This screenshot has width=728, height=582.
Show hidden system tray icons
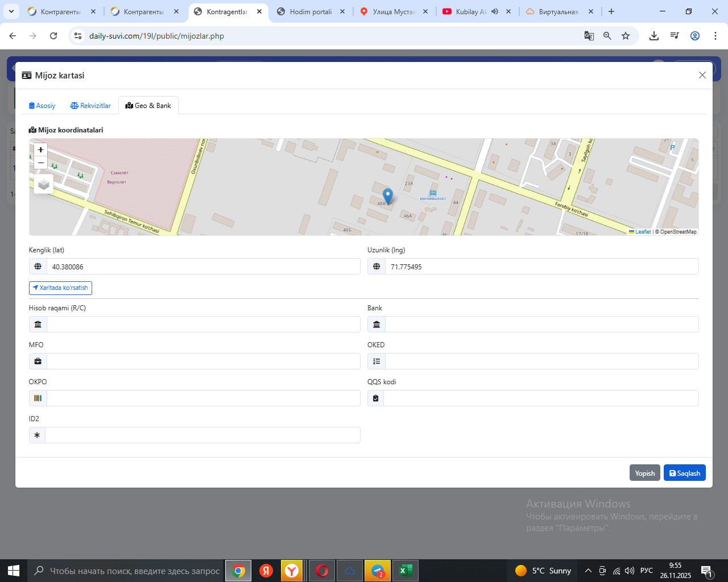click(588, 571)
